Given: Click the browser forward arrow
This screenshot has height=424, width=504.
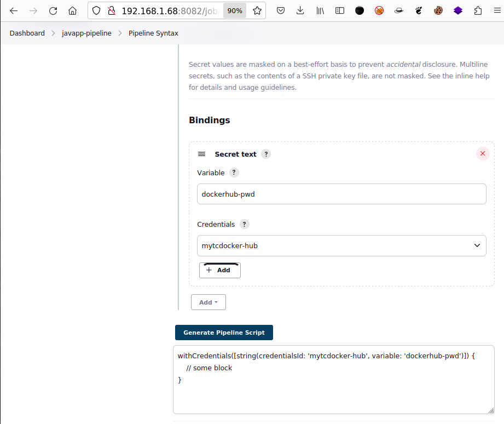Looking at the screenshot, I should [33, 11].
